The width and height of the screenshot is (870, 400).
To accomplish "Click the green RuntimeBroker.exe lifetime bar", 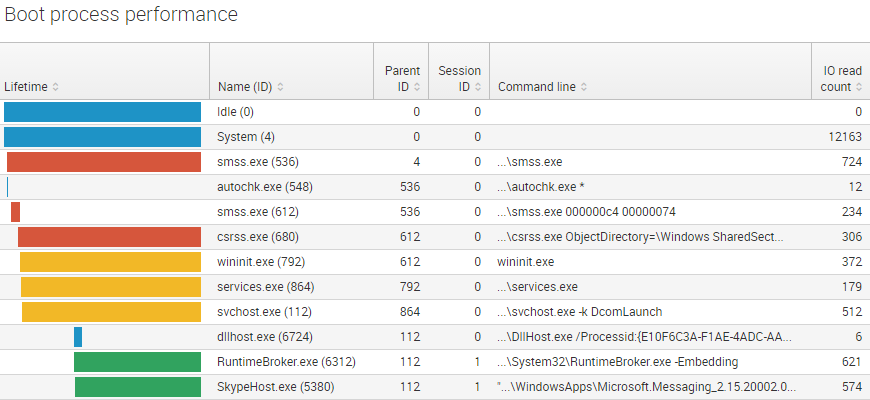I will tap(138, 362).
